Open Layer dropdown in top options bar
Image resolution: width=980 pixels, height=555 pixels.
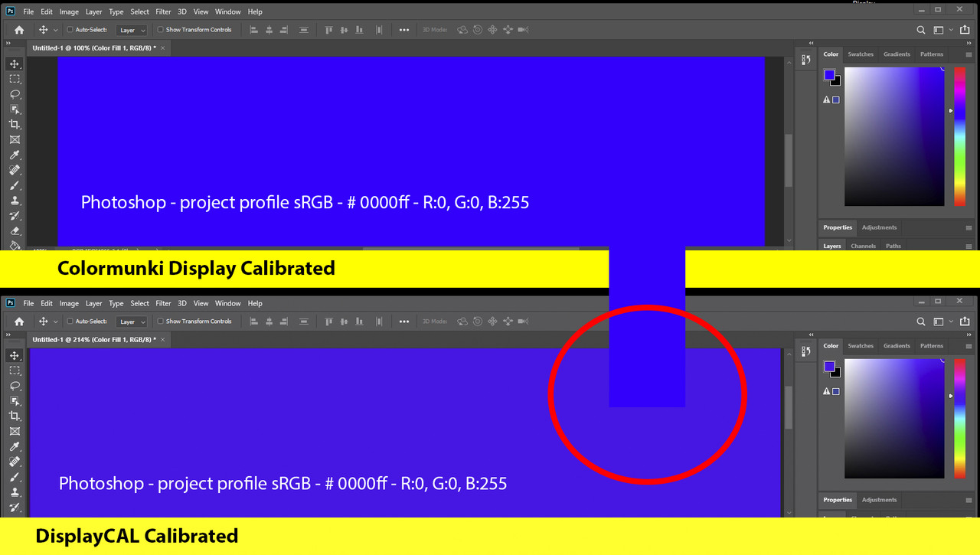[x=132, y=31]
